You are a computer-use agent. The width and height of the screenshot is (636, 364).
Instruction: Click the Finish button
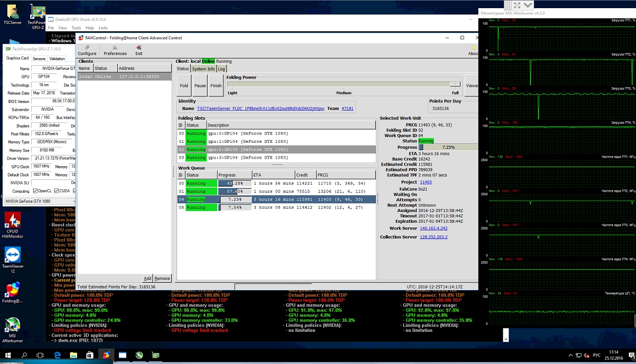tap(216, 86)
